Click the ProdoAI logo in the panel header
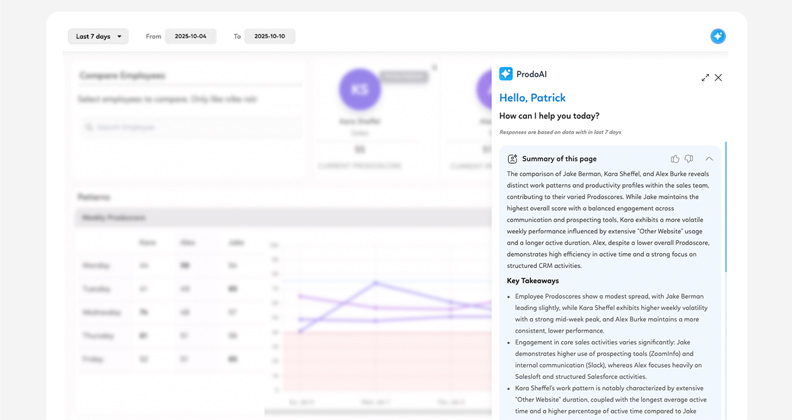 tap(506, 74)
